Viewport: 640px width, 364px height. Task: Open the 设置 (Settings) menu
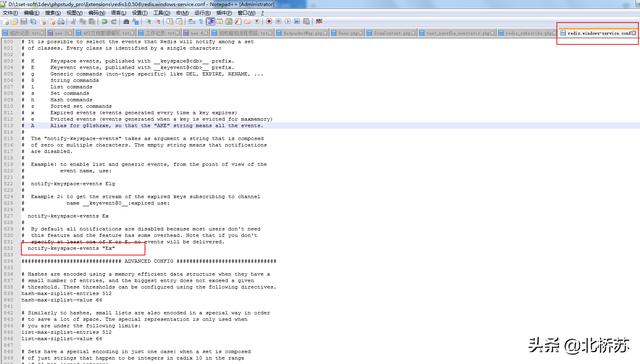point(140,13)
